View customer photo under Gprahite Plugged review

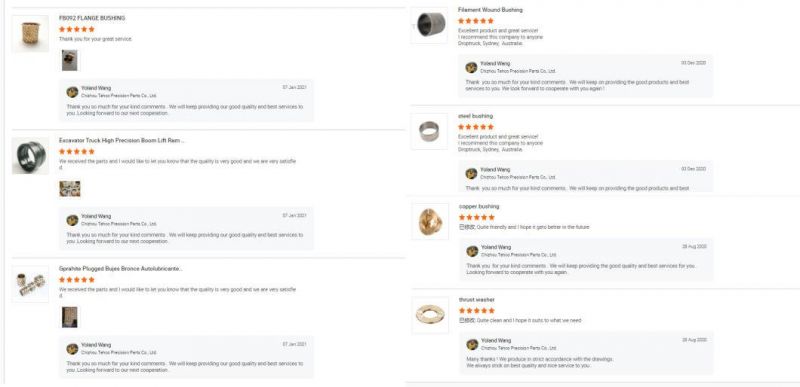[x=70, y=317]
